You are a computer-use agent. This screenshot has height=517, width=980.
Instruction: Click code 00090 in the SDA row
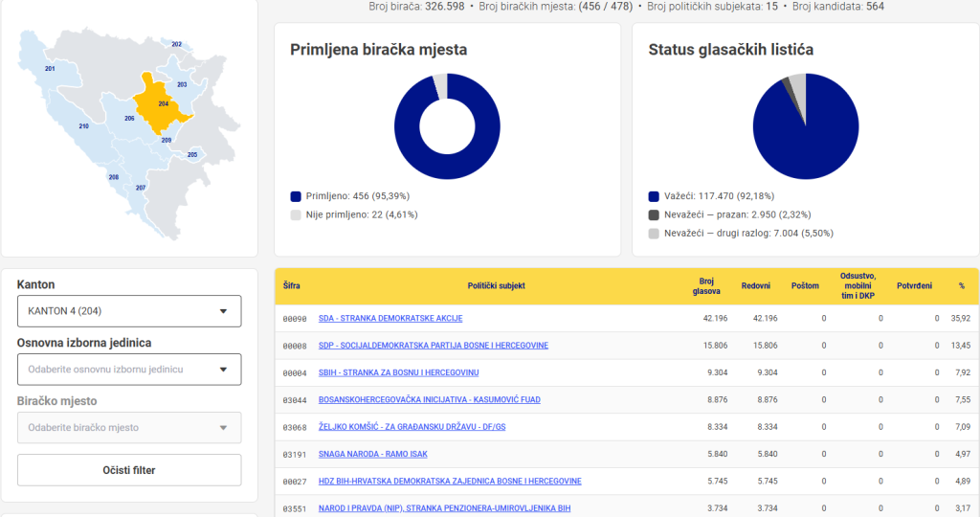coord(295,319)
